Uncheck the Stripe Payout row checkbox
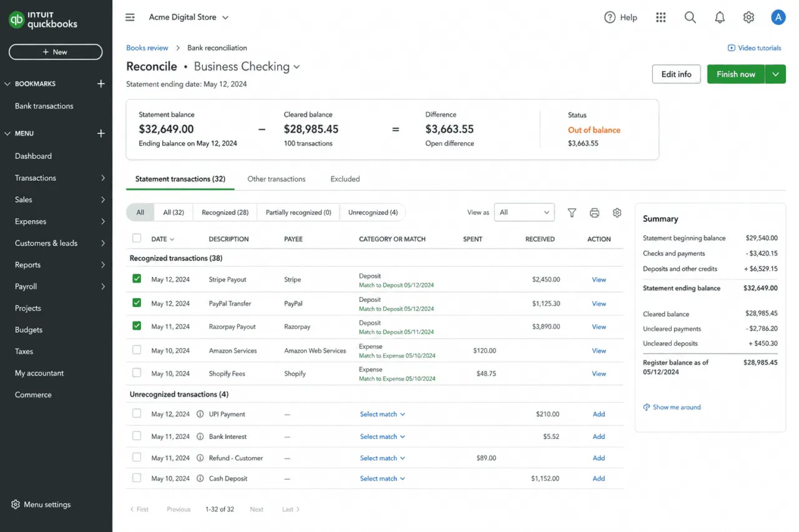Image resolution: width=799 pixels, height=532 pixels. point(137,279)
